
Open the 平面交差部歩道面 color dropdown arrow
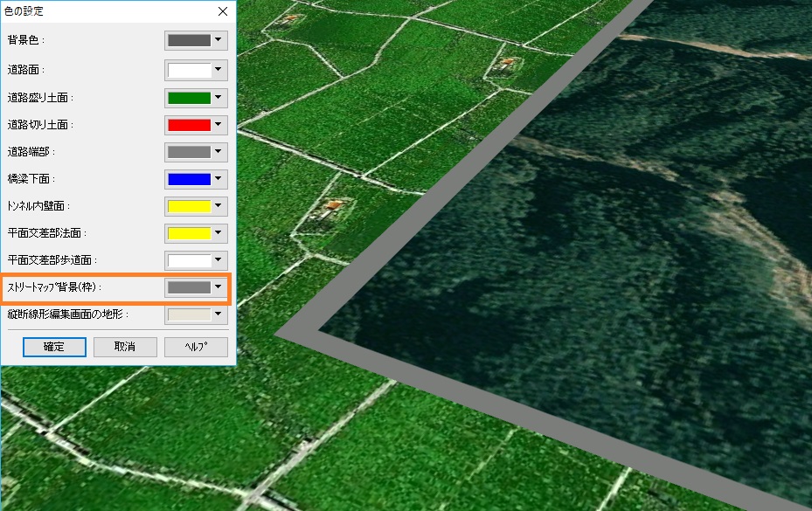[219, 259]
